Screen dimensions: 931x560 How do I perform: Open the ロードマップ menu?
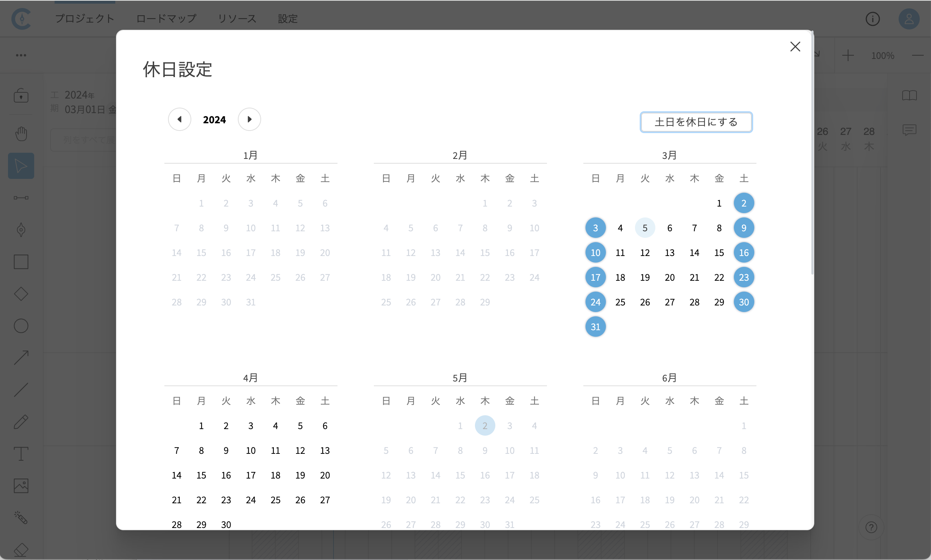[166, 19]
